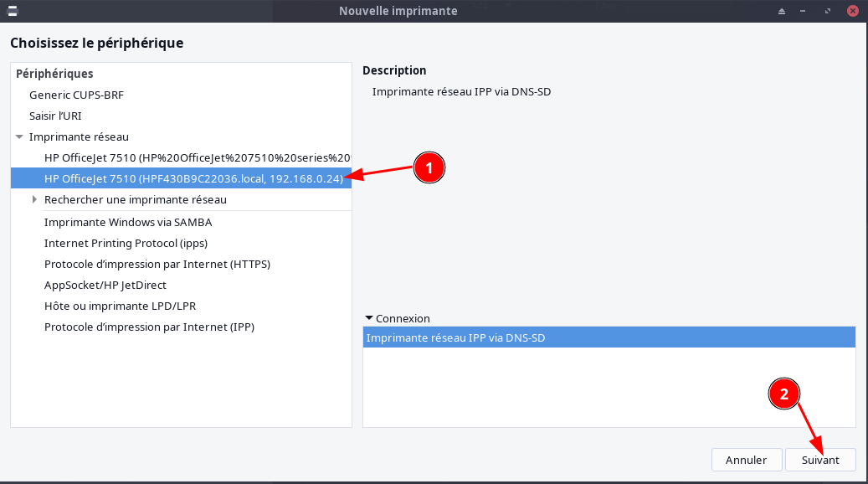The width and height of the screenshot is (868, 484).
Task: Select AppSocket/HP JetDirect
Action: tap(105, 285)
